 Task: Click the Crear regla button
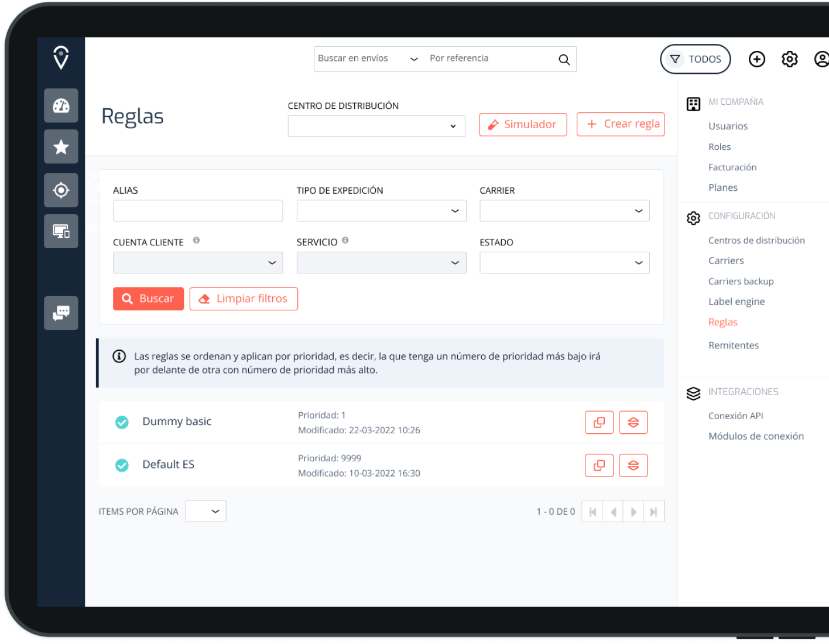click(x=621, y=124)
